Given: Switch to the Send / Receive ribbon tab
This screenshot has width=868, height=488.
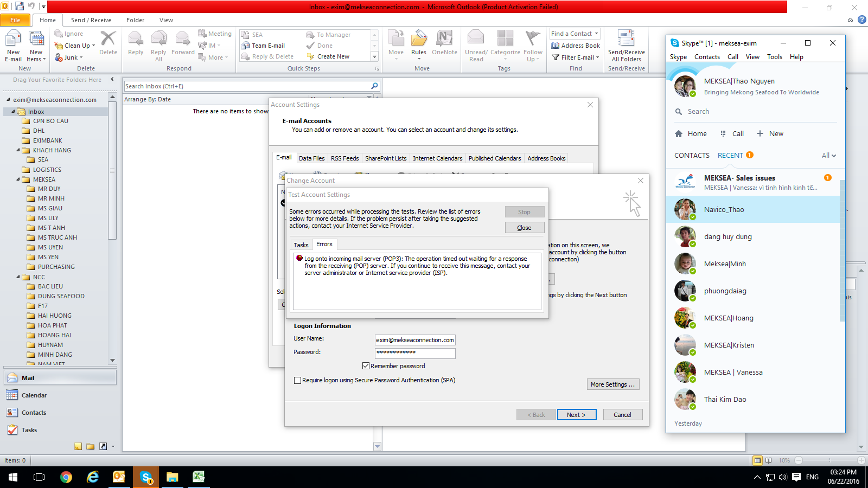Looking at the screenshot, I should (x=91, y=20).
